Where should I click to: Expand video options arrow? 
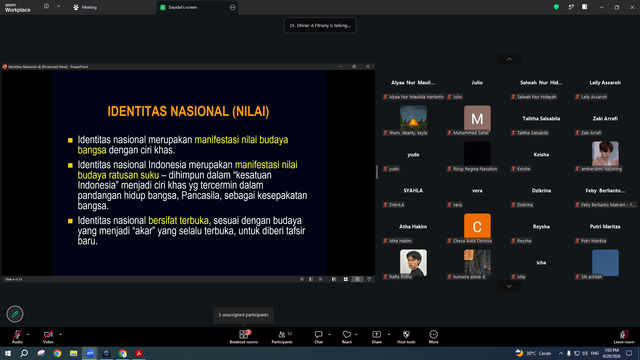(x=60, y=334)
